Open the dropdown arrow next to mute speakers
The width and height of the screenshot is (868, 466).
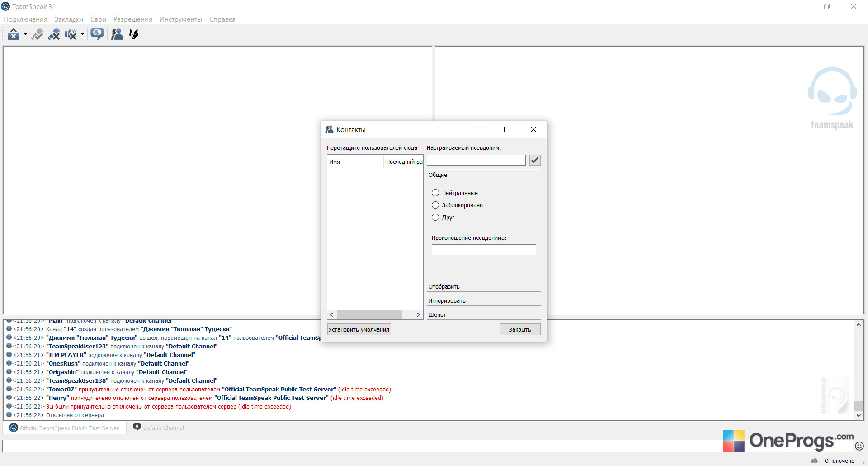pyautogui.click(x=82, y=34)
